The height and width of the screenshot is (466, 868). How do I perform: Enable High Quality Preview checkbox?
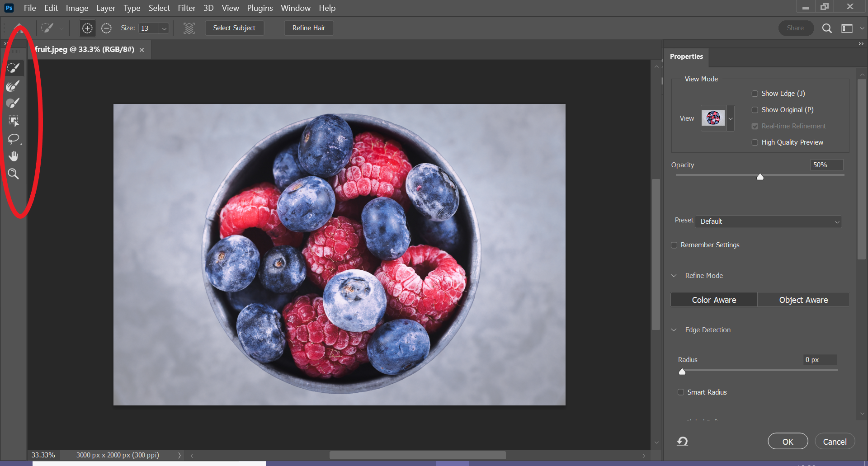[755, 142]
